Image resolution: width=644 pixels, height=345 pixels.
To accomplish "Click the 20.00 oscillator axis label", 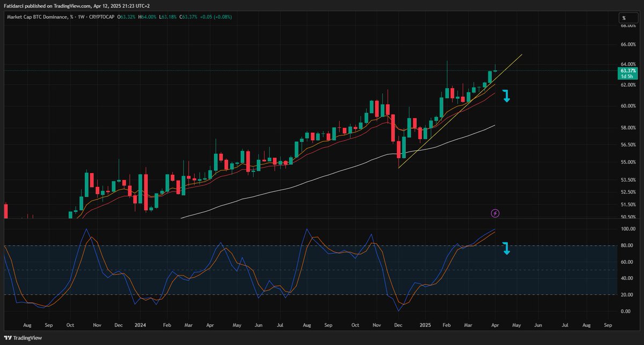I will (x=628, y=294).
